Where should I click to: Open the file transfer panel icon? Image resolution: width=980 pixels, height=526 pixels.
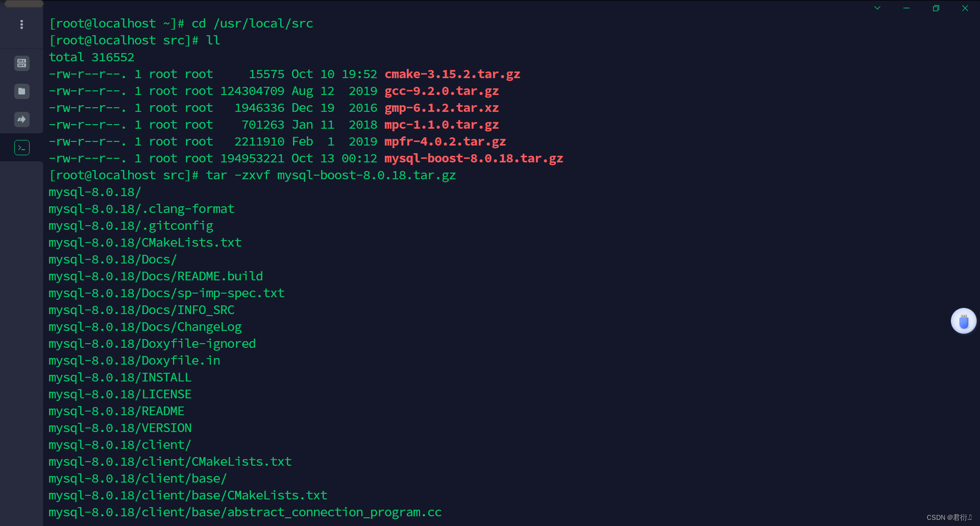click(21, 119)
